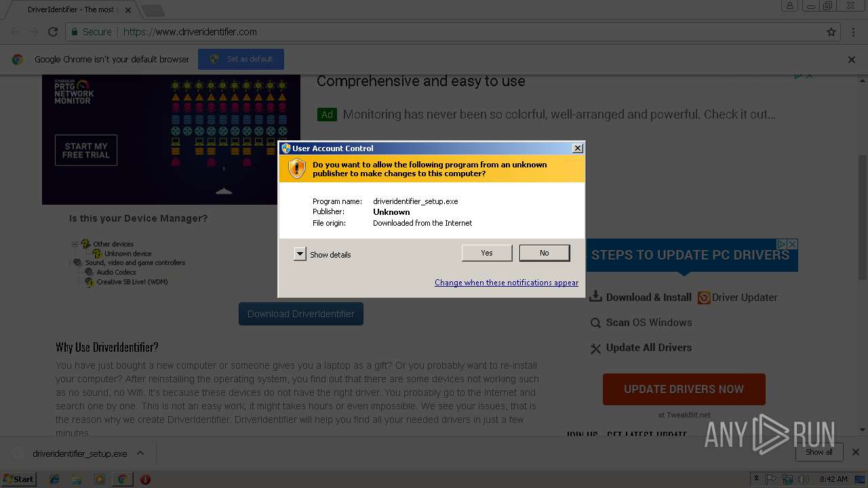Bookmark this page with the star icon
Image resolution: width=868 pixels, height=488 pixels.
click(x=831, y=32)
